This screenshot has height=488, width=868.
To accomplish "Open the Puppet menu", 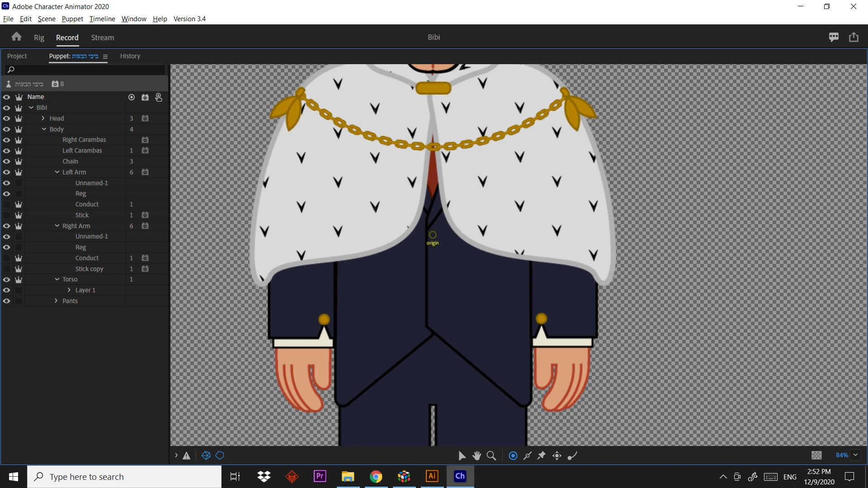I will (72, 19).
